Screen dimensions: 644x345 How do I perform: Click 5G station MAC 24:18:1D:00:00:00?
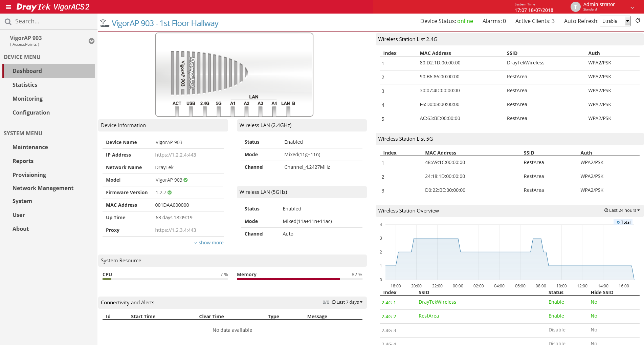pos(445,176)
